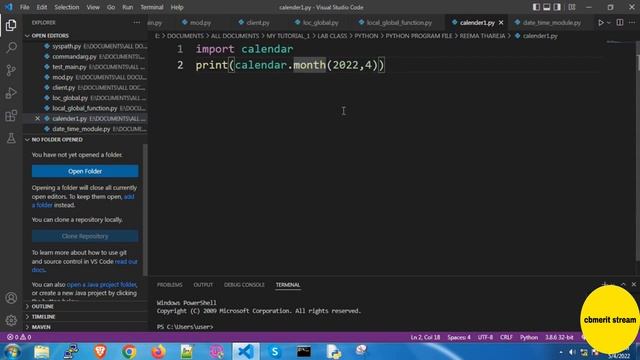The height and width of the screenshot is (360, 640).
Task: Maximize the terminal panel with caret icon
Action: (623, 284)
